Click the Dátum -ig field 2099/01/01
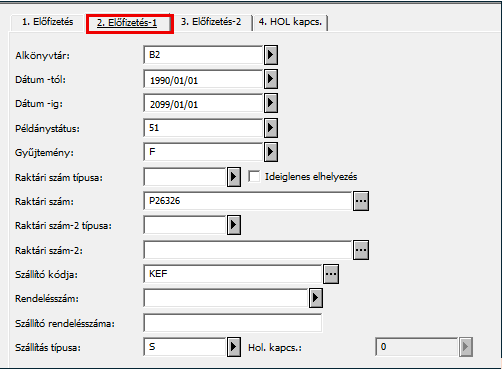Image resolution: width=503 pixels, height=369 pixels. coord(203,103)
